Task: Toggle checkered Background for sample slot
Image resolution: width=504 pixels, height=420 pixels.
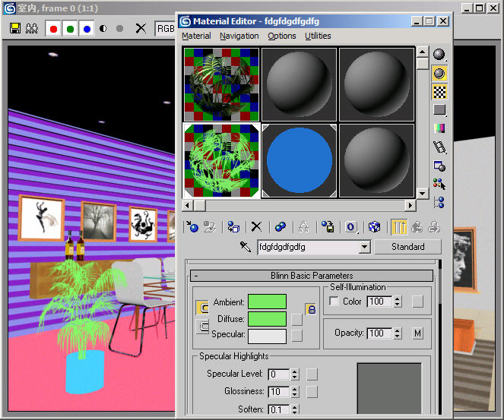Action: click(x=439, y=92)
